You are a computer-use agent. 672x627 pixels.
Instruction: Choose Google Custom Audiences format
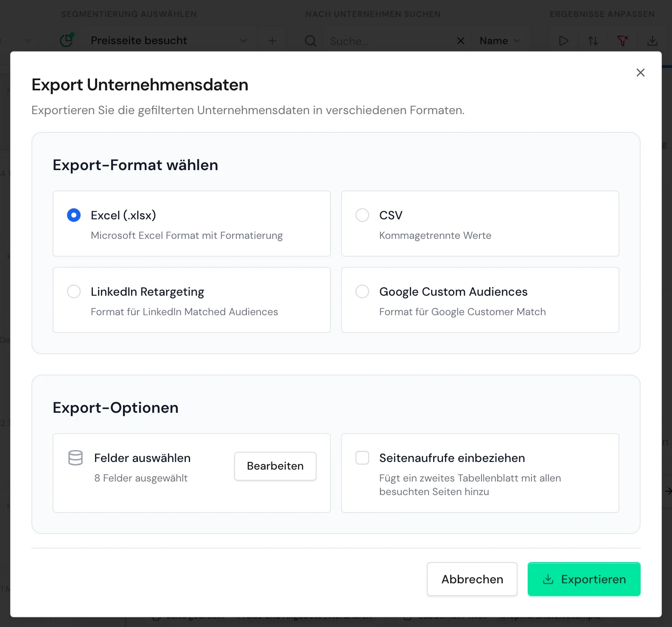(x=362, y=291)
